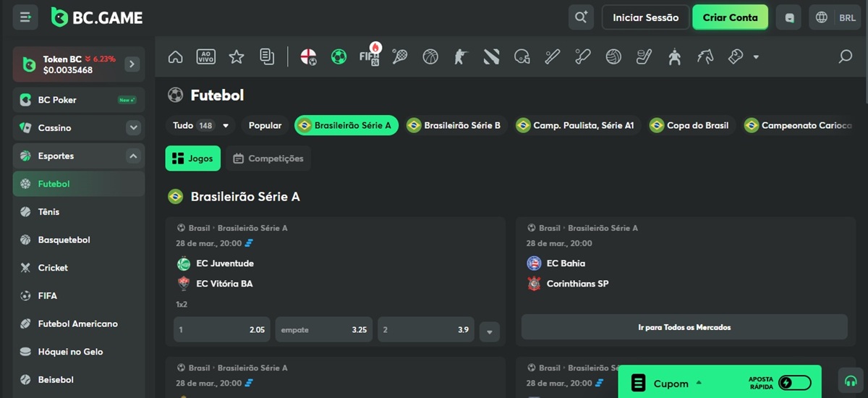868x398 pixels.
Task: Select the cricket bat icon
Action: point(553,56)
